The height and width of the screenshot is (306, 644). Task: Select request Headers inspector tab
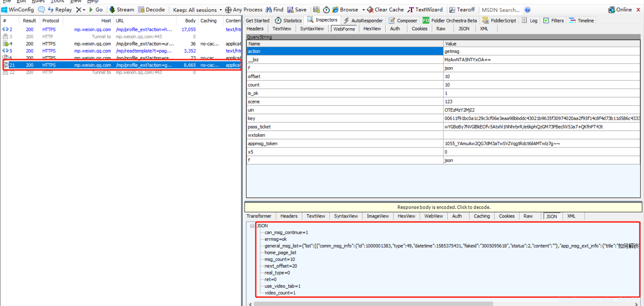255,29
